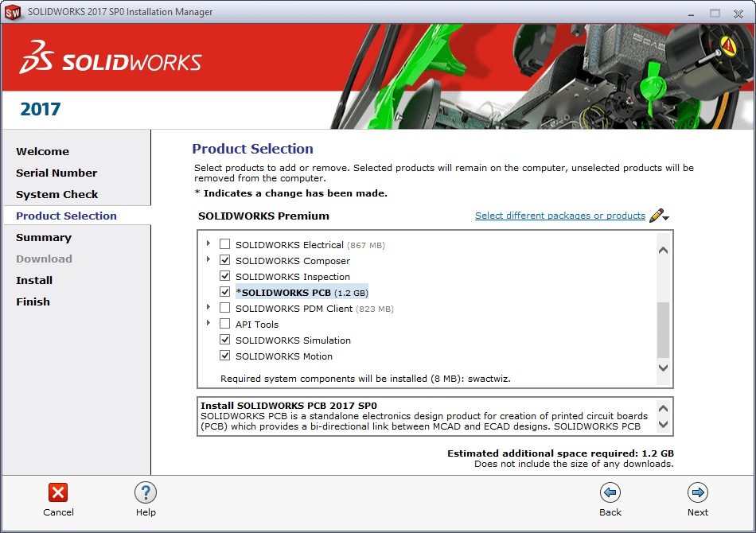756x533 pixels.
Task: Enable the SOLIDWORKS Electrical checkbox
Action: tap(225, 245)
